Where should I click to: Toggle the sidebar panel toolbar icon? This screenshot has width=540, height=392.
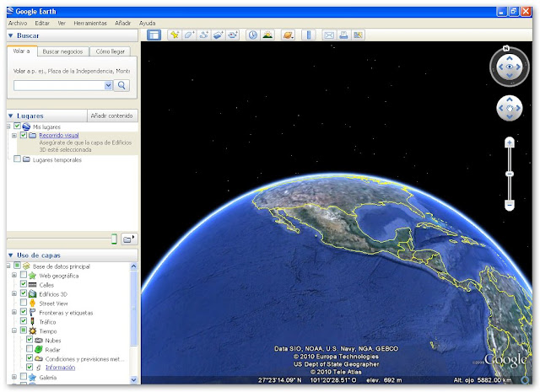point(154,35)
